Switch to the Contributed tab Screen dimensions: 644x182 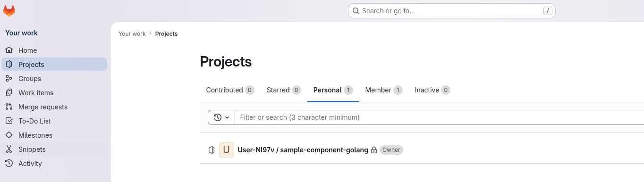230,90
